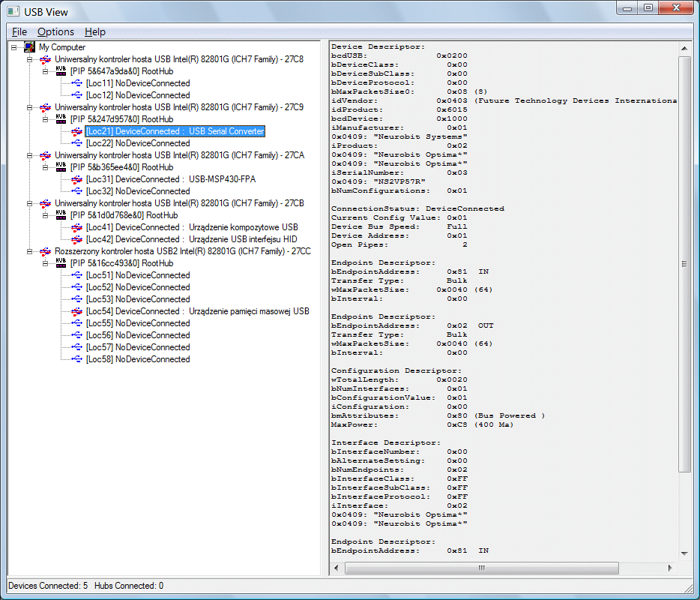Image resolution: width=700 pixels, height=600 pixels.
Task: Click the 27C9 host controller USB icon
Action: (x=45, y=107)
